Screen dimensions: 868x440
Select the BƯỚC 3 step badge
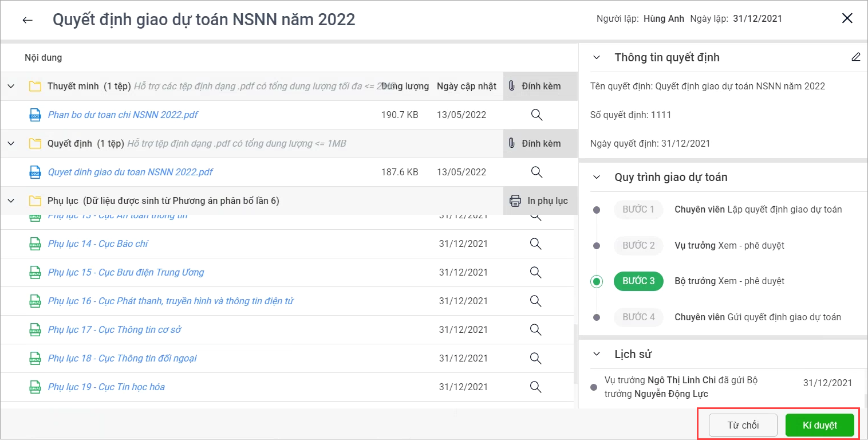[x=638, y=281]
